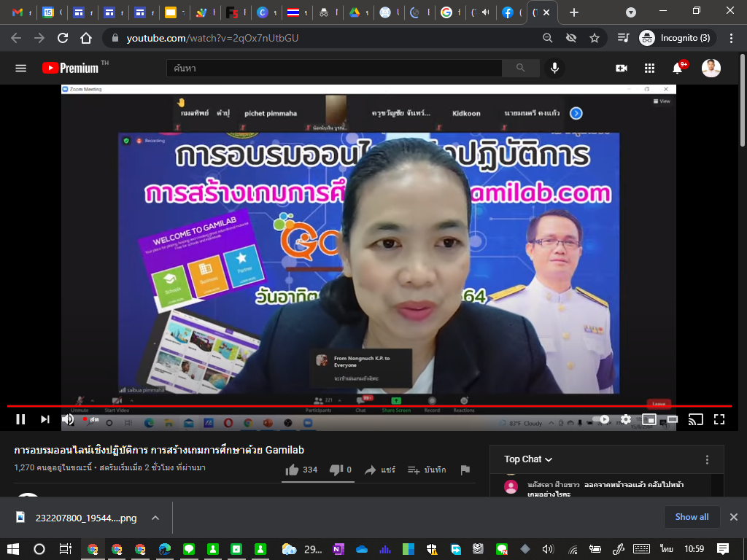Switch the ไทย input language indicator
Screen dimensions: 747x560
coord(667,549)
